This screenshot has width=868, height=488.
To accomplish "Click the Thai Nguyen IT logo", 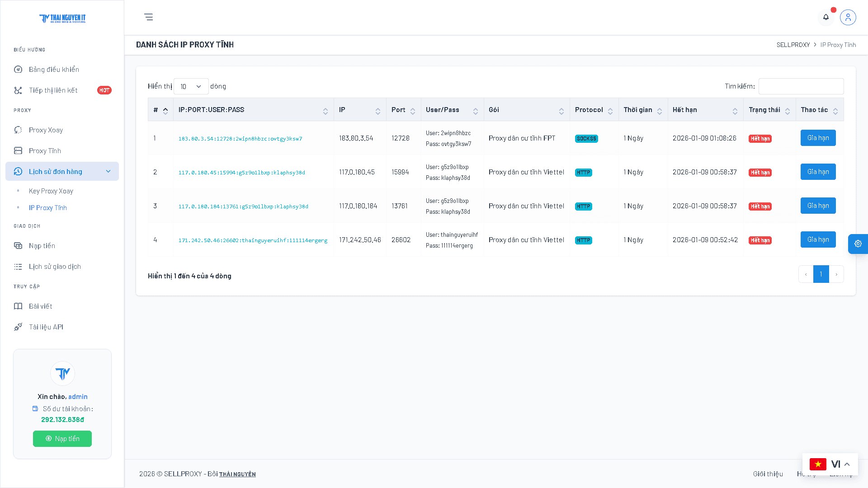I will [x=62, y=19].
